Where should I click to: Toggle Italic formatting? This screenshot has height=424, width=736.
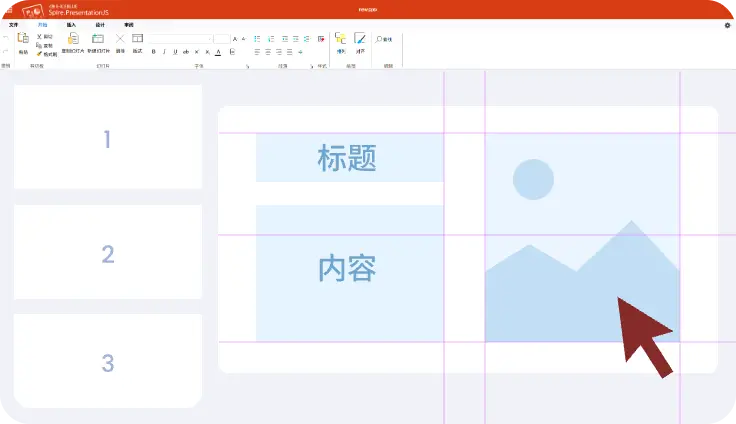coord(164,52)
